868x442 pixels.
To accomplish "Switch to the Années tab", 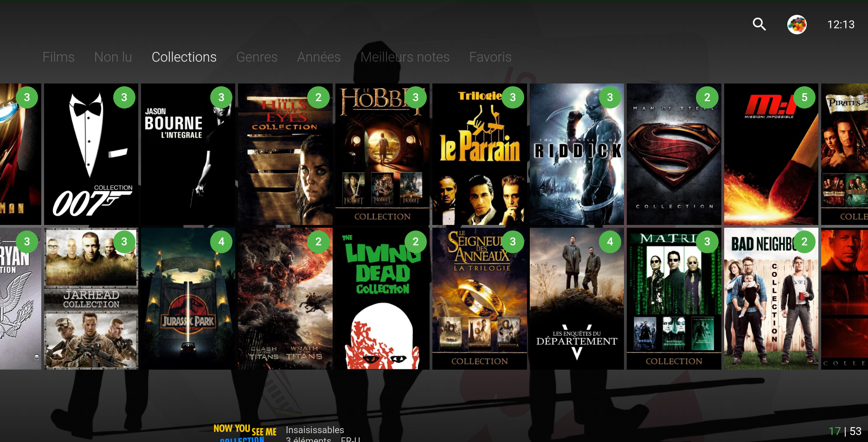I will pos(319,57).
